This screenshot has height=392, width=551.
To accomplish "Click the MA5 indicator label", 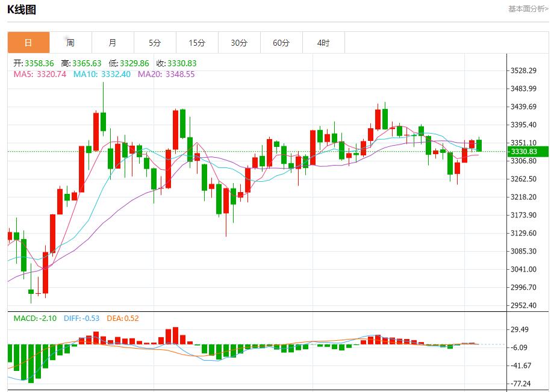I will pos(40,74).
